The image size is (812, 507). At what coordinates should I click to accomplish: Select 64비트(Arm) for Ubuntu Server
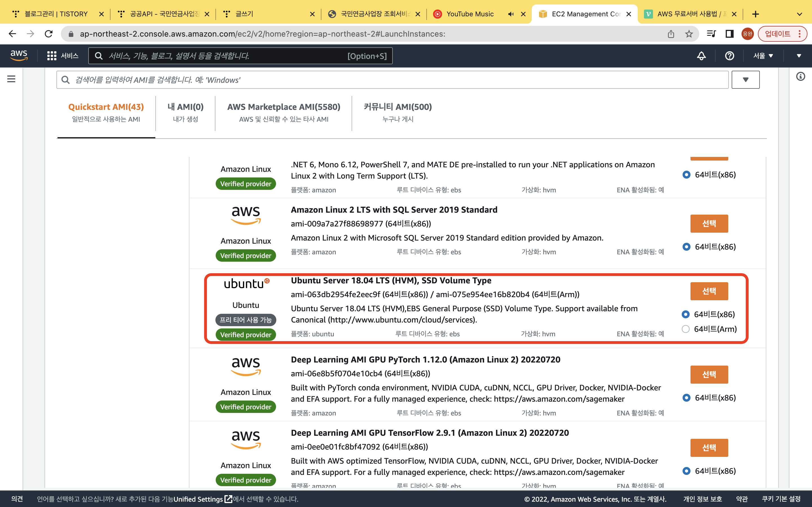(x=685, y=329)
